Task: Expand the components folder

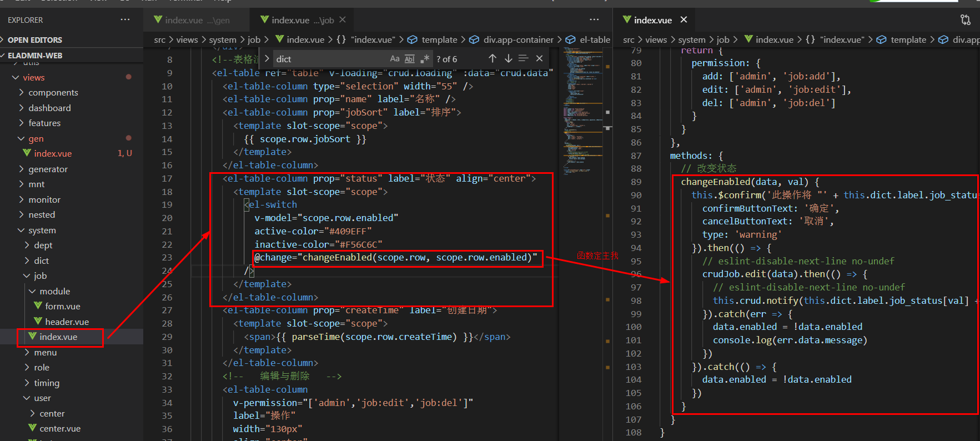Action: pos(72,92)
